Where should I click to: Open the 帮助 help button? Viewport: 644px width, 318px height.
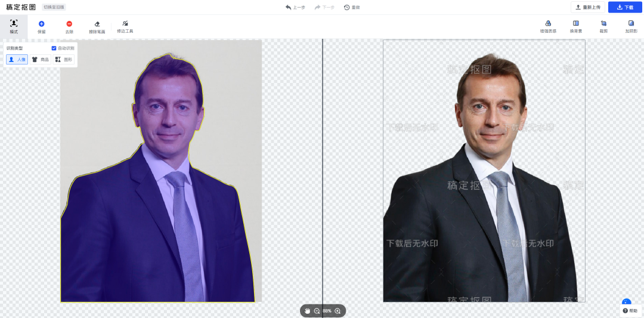pyautogui.click(x=630, y=311)
